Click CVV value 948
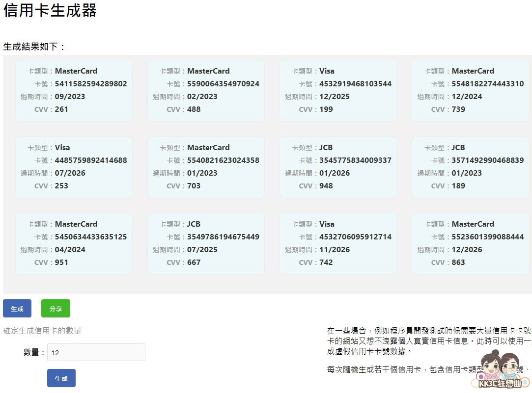 [326, 186]
